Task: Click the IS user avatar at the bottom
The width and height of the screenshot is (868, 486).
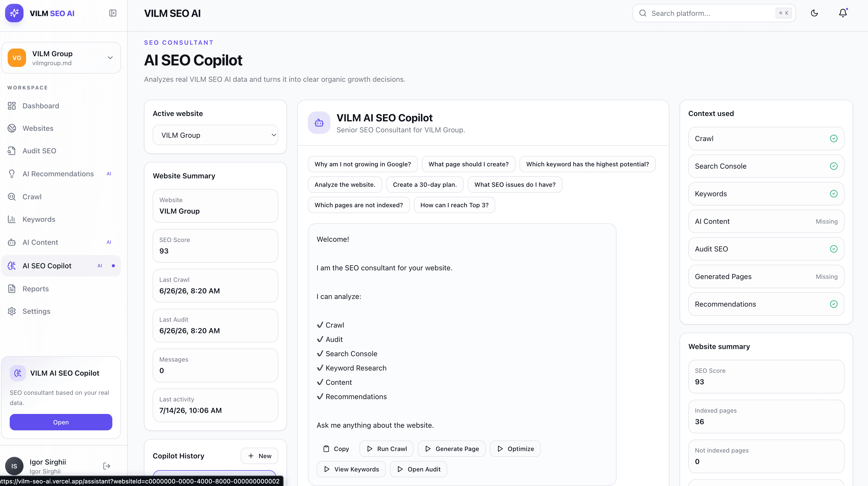Action: (x=14, y=466)
